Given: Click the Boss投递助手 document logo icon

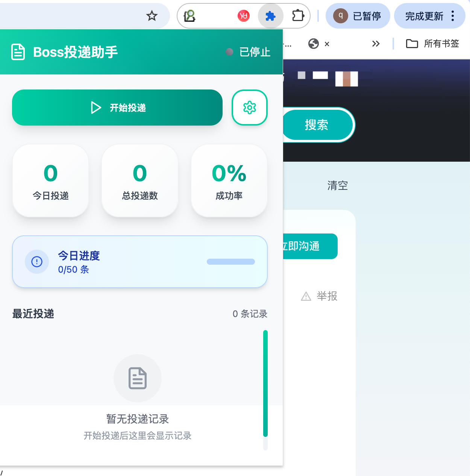Looking at the screenshot, I should tap(18, 52).
